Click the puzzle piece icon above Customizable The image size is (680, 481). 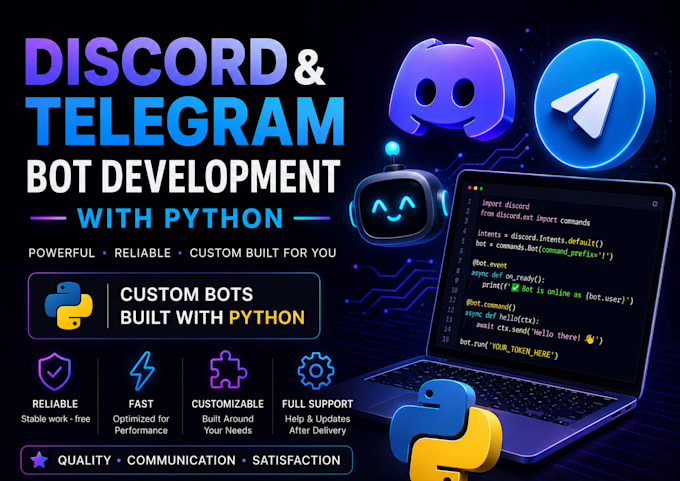tap(228, 370)
